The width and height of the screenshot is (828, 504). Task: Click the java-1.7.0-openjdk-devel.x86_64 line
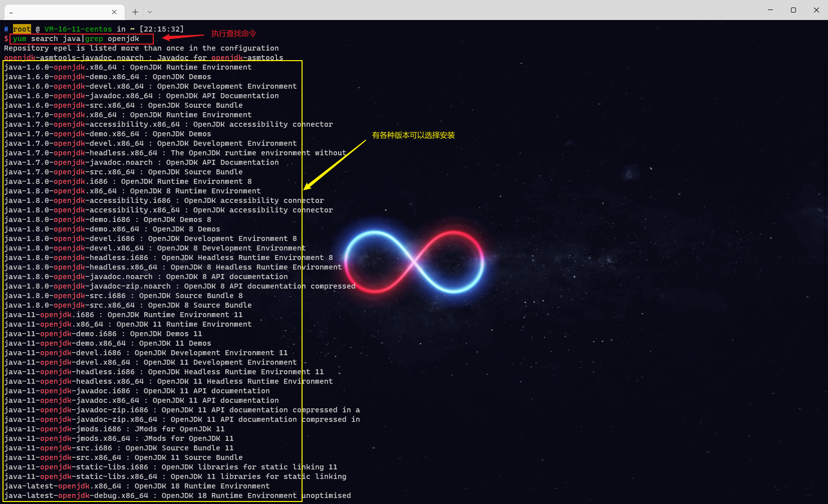(150, 143)
